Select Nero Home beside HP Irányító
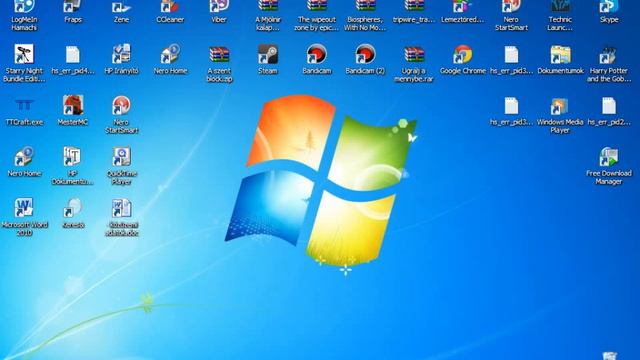Image resolution: width=640 pixels, height=360 pixels. (170, 59)
